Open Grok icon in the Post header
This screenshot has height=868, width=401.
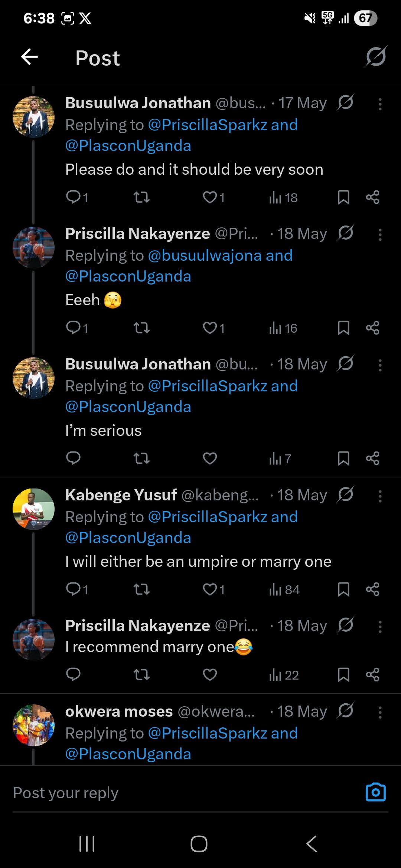376,57
